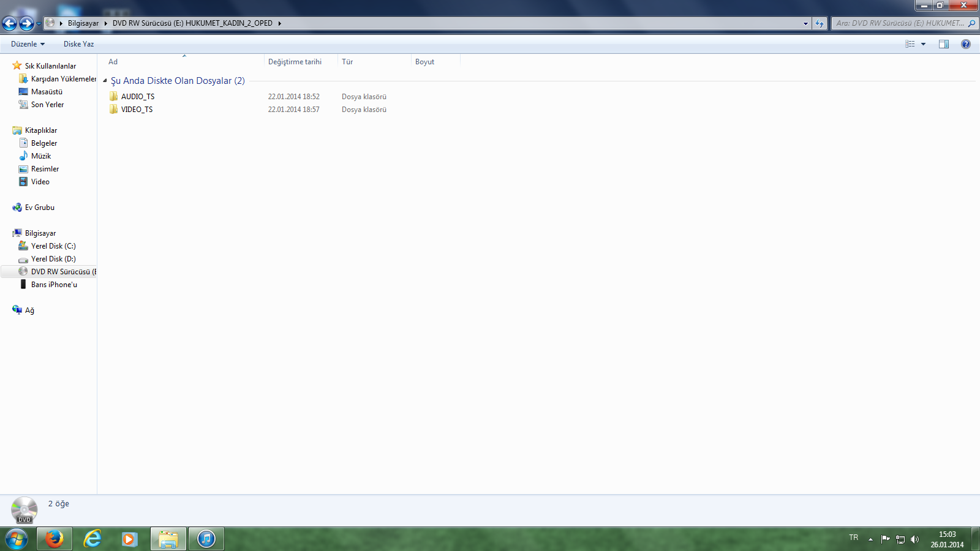Select the AUDIO_TS folder icon
Screen dimensions: 980x551
[x=113, y=97]
